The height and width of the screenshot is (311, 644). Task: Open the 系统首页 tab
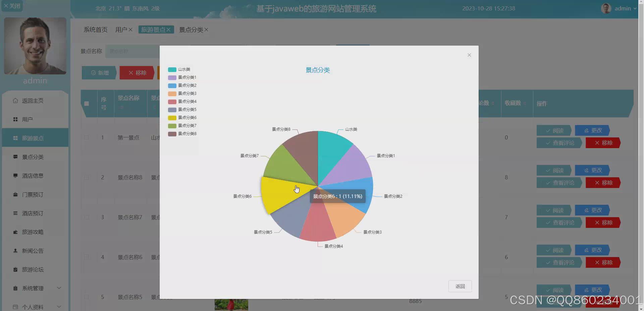click(96, 30)
